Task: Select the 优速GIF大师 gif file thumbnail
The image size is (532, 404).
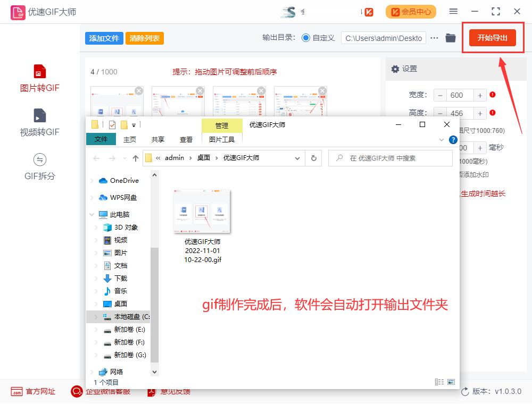Action: coord(201,211)
